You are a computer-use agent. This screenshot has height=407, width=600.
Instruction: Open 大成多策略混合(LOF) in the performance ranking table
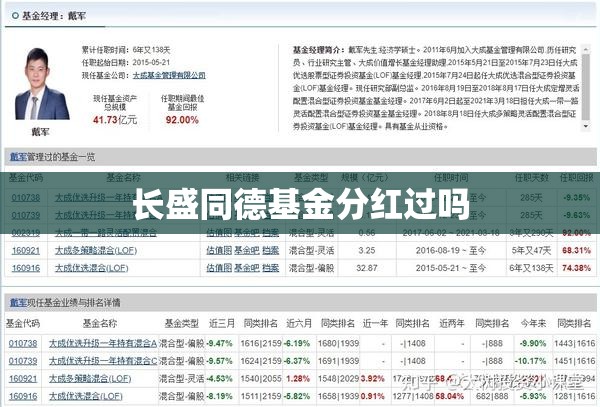point(90,379)
